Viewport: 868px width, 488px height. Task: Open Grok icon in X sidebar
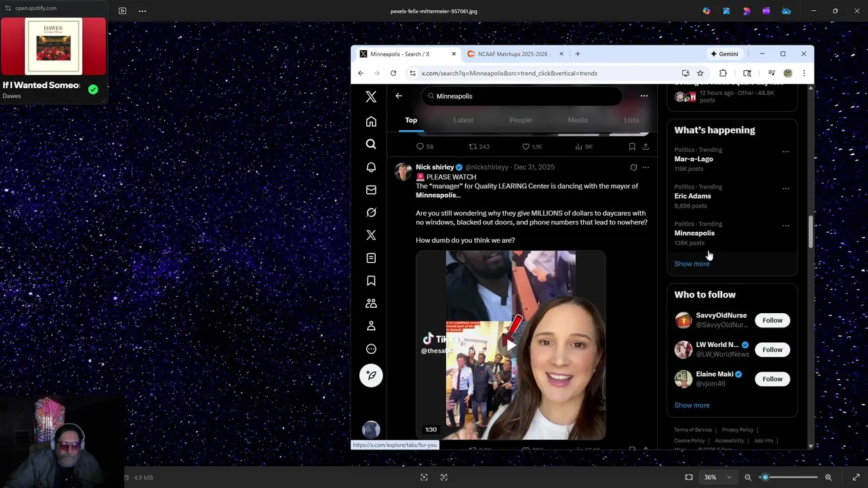coord(371,213)
